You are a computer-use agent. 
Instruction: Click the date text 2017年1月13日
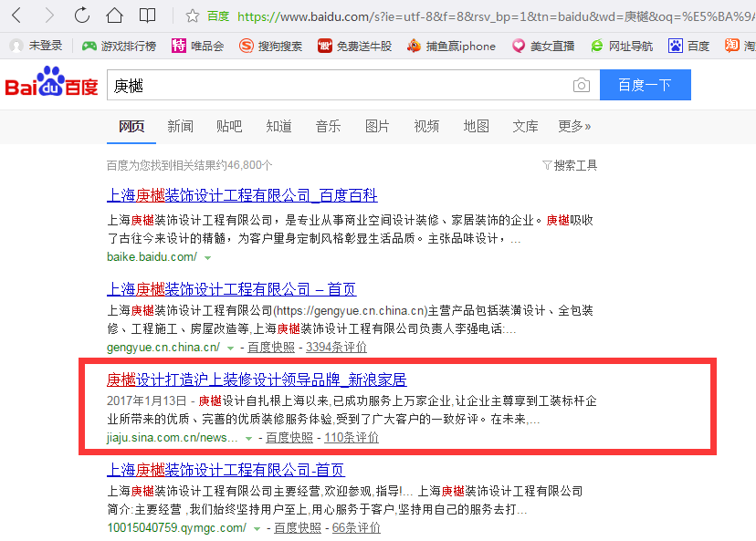(x=147, y=401)
